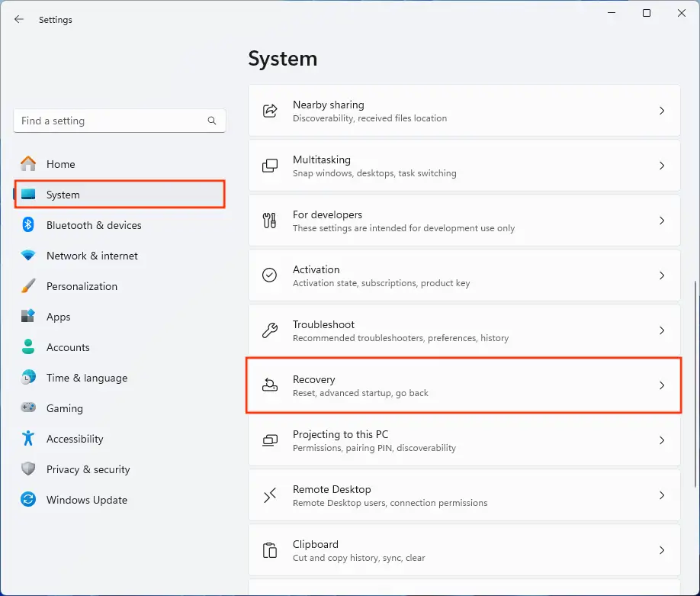Click 'Cut and copy history, sync, clear'
700x596 pixels.
click(x=359, y=558)
